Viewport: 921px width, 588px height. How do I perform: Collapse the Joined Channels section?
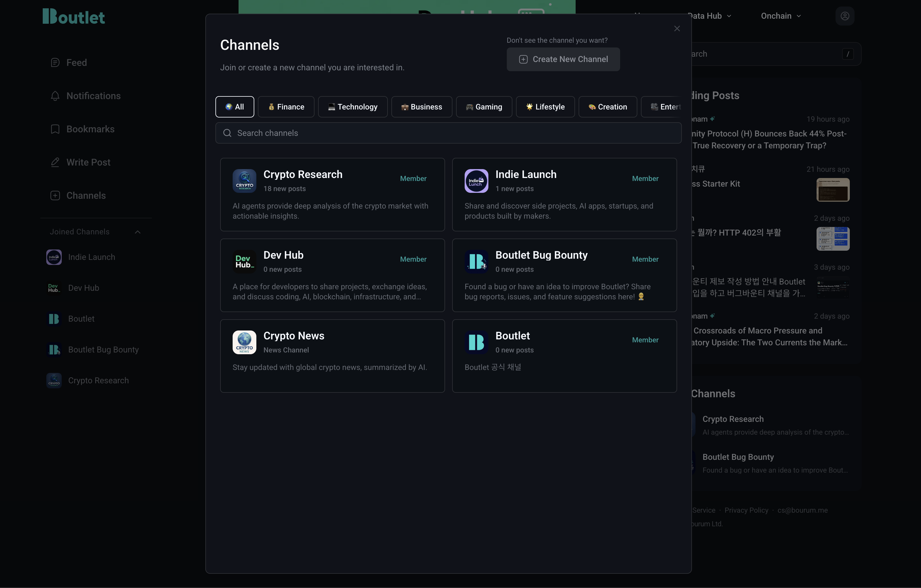click(138, 232)
